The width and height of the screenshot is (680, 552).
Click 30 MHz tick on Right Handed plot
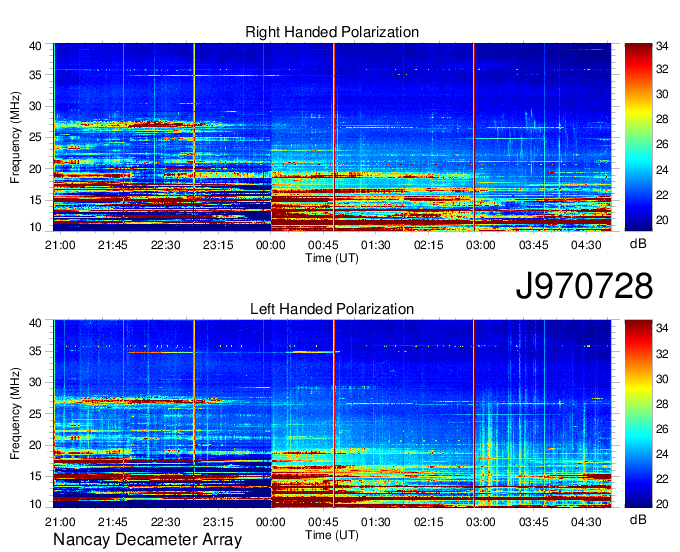pyautogui.click(x=35, y=106)
